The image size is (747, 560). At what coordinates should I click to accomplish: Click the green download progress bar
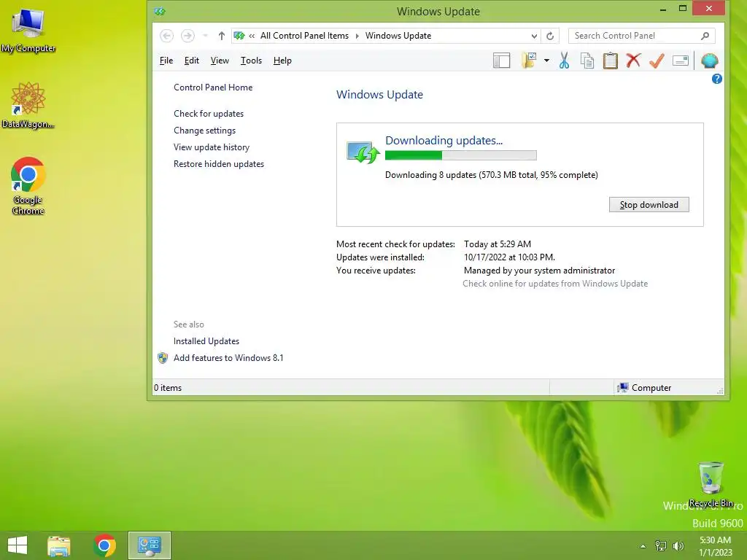pos(461,155)
